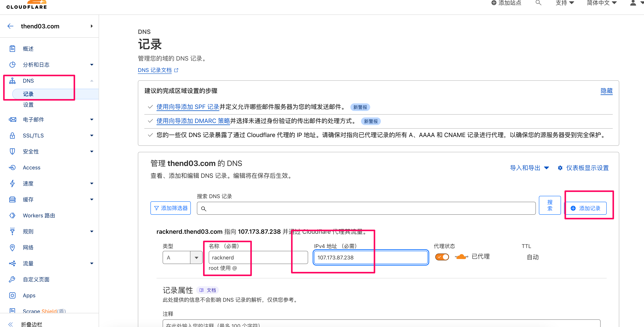Click 折叠边栏 to collapse the sidebar
Image resolution: width=644 pixels, height=327 pixels.
[x=31, y=324]
